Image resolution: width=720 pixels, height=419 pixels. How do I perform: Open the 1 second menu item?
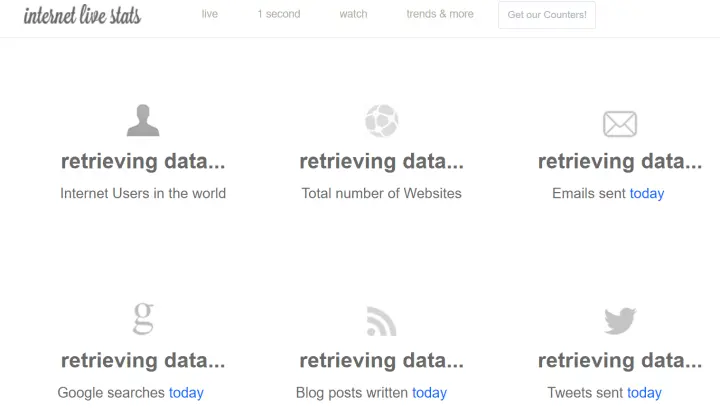point(279,14)
